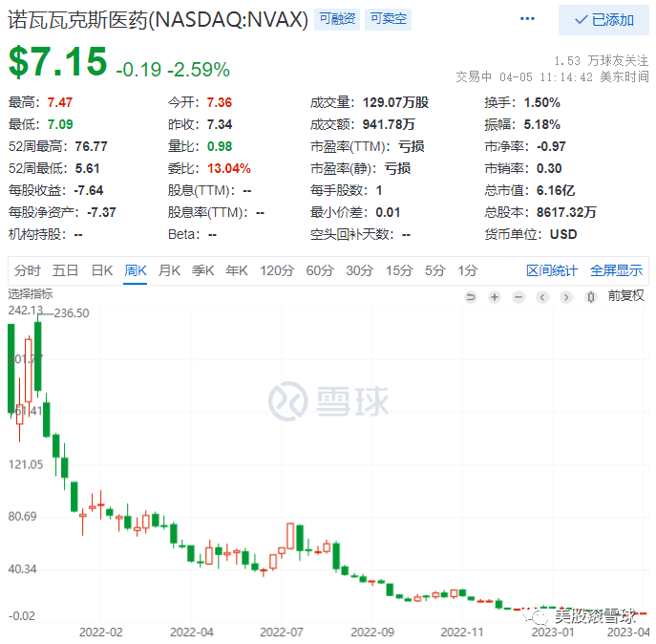Image resolution: width=656 pixels, height=644 pixels.
Task: Click the 52周最高 value 76.77
Action: click(x=92, y=146)
